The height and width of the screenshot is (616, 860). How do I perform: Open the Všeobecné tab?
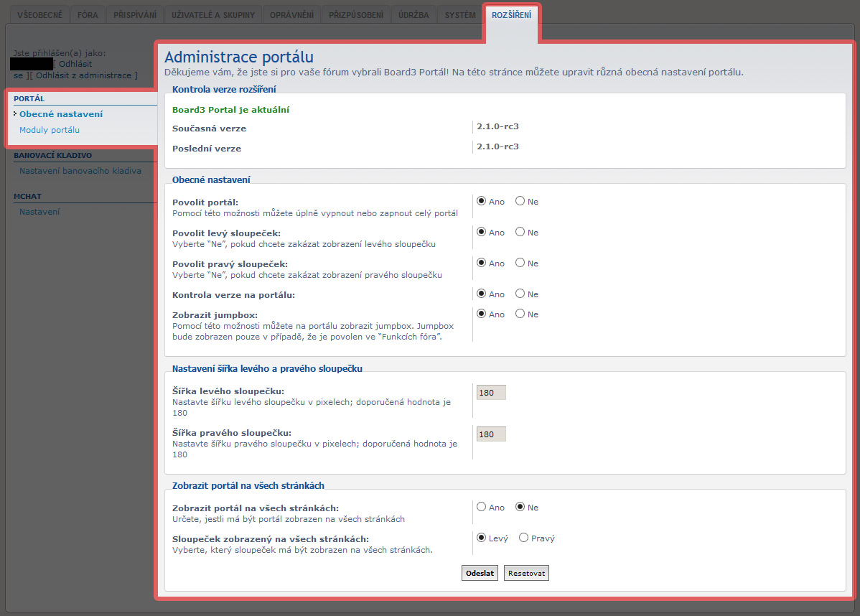pos(39,15)
